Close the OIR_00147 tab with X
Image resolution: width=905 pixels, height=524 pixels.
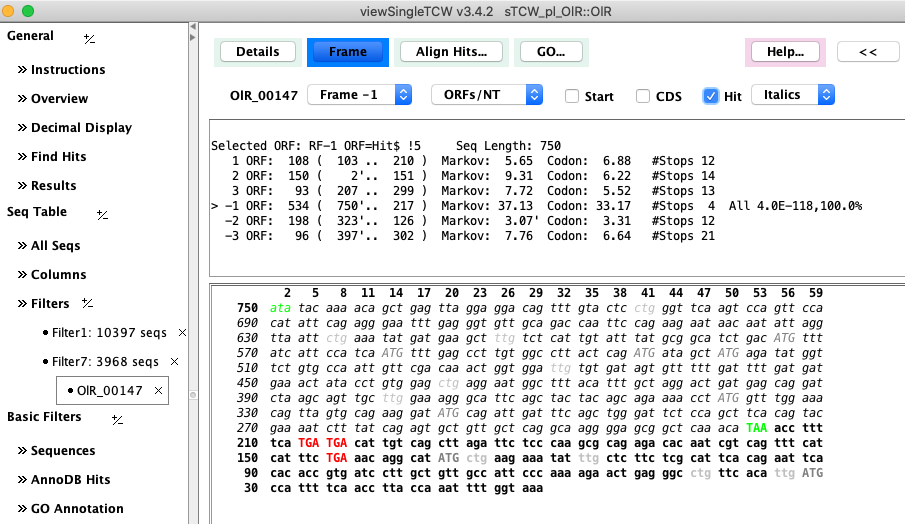click(x=158, y=391)
